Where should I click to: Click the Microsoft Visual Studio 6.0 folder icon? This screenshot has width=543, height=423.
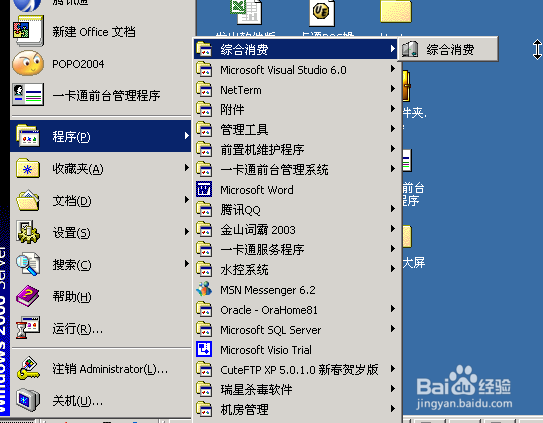tap(204, 69)
